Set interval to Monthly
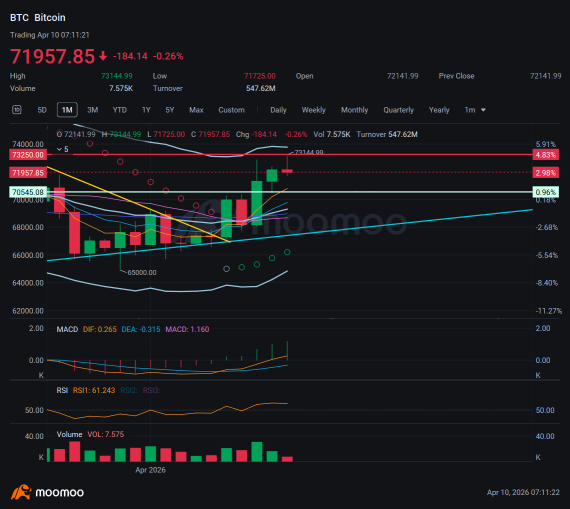Viewport: 570px width, 509px height. (x=354, y=110)
